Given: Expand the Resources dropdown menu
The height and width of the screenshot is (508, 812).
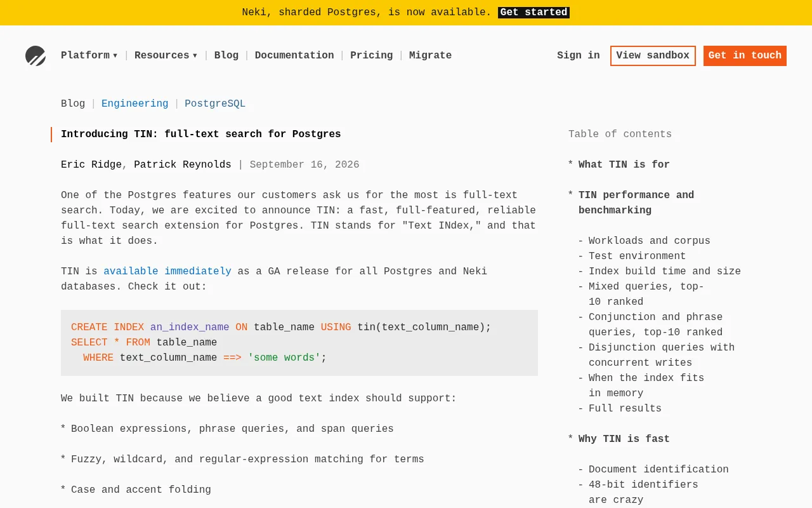Looking at the screenshot, I should tap(166, 55).
